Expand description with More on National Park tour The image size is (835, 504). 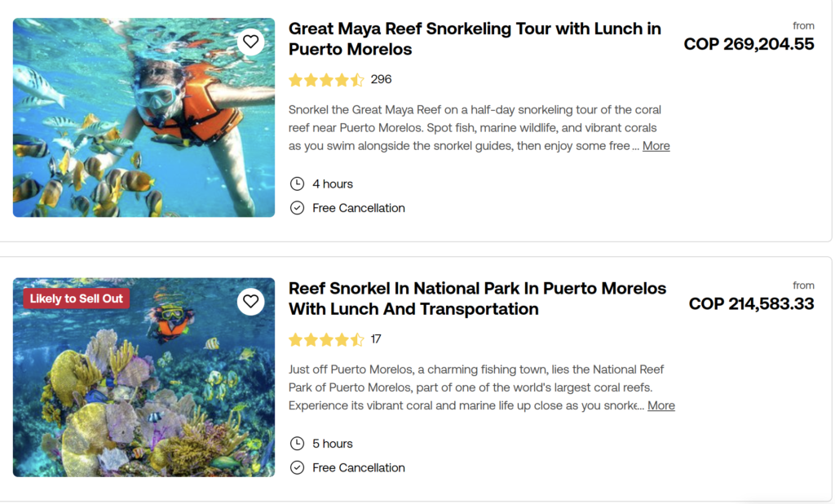(x=660, y=405)
